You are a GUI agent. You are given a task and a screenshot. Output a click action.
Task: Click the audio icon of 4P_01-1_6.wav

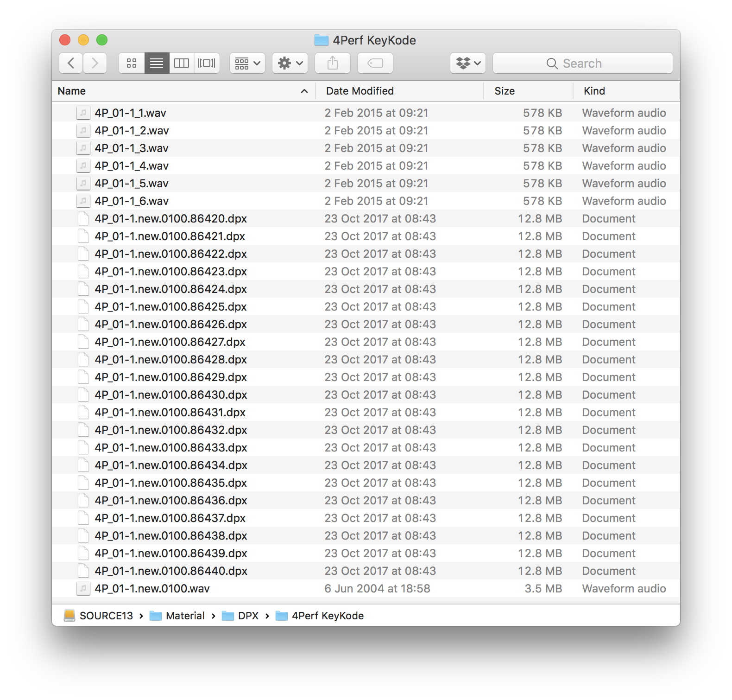coord(83,201)
